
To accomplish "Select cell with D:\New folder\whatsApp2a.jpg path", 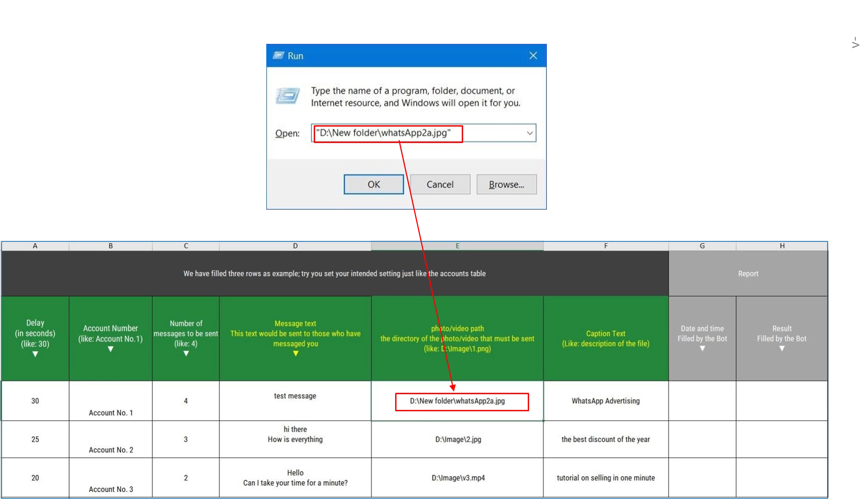I will pos(457,401).
